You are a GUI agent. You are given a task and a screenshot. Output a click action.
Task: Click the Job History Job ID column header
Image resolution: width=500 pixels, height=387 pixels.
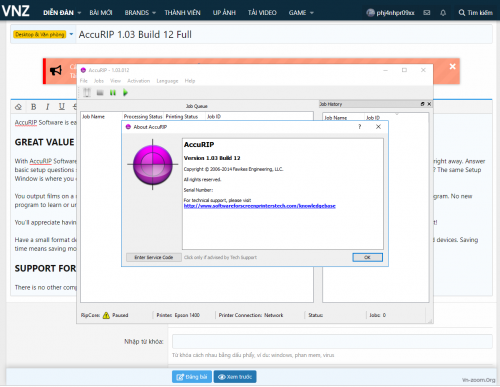click(373, 118)
